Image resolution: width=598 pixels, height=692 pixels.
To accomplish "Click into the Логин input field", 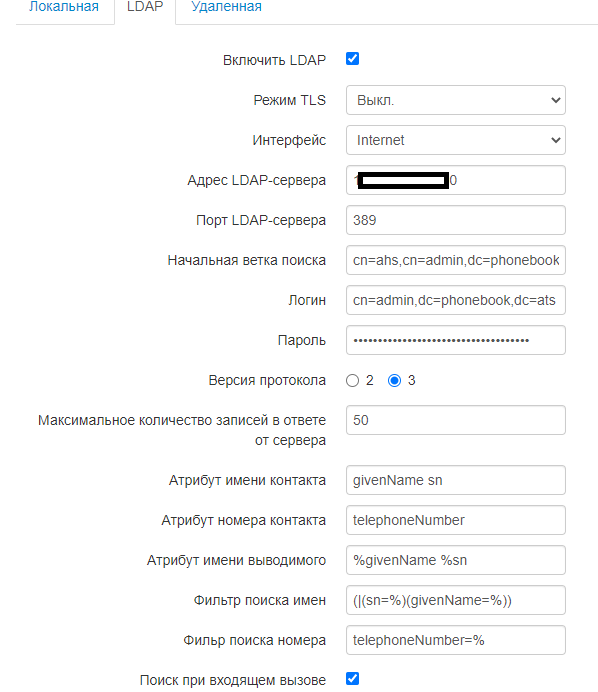I will point(455,300).
